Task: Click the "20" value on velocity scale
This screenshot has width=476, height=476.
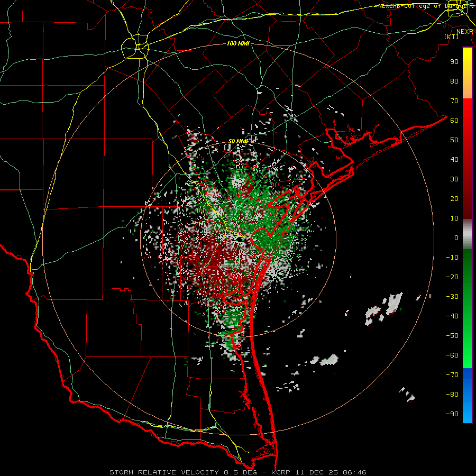Action: click(x=454, y=198)
